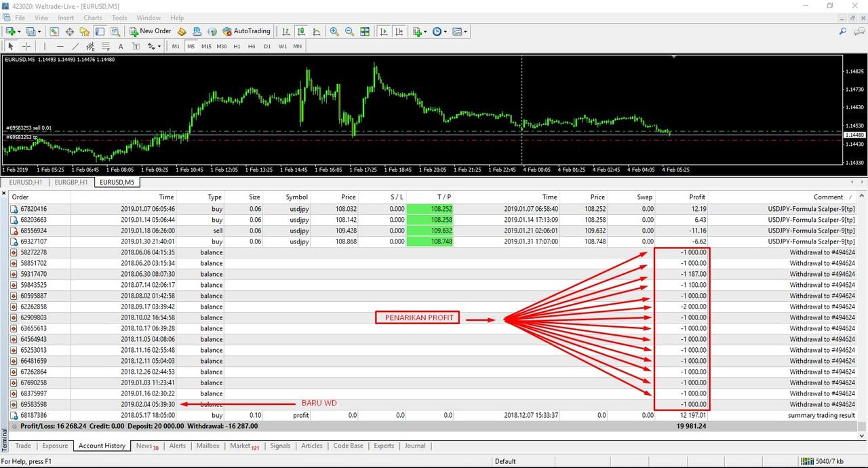Switch timeframe to H1
868x468 pixels.
tap(237, 46)
